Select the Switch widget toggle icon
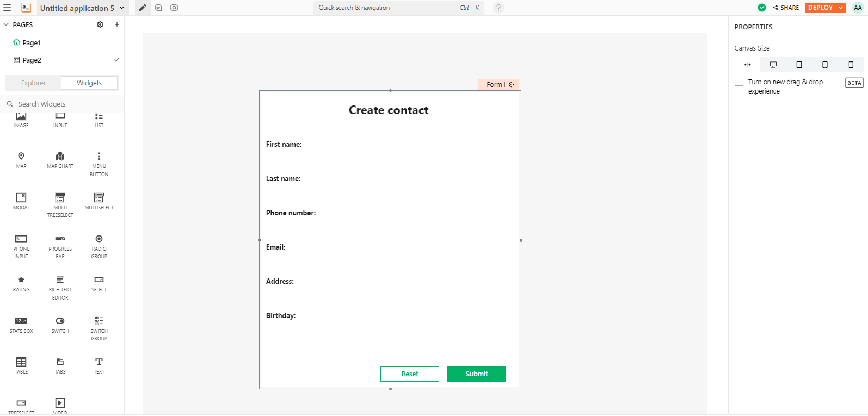The image size is (868, 416). (x=60, y=321)
